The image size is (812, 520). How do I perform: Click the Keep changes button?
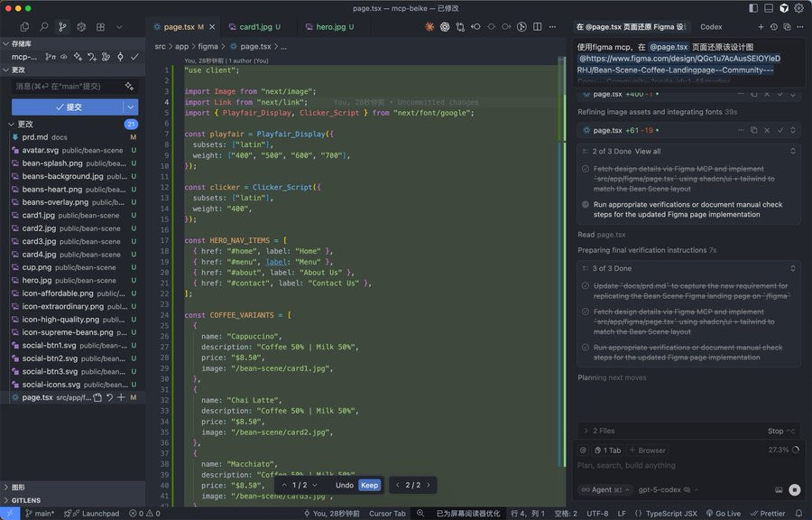369,485
